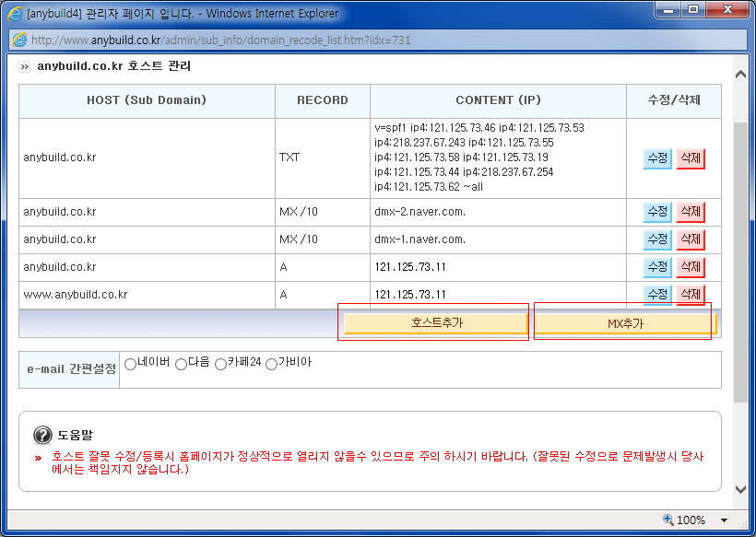The height and width of the screenshot is (537, 756).
Task: Click the page icon beside the URL
Action: click(x=19, y=40)
